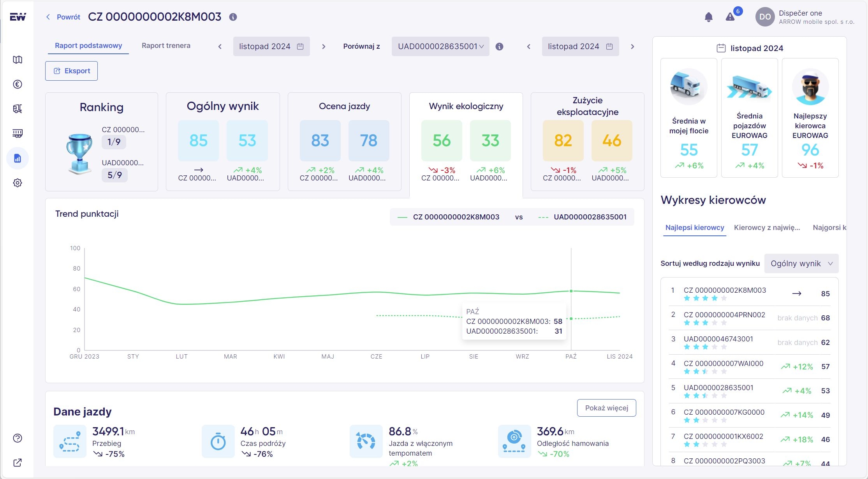Click info icon beside compare dropdown
The image size is (868, 479).
click(x=499, y=47)
